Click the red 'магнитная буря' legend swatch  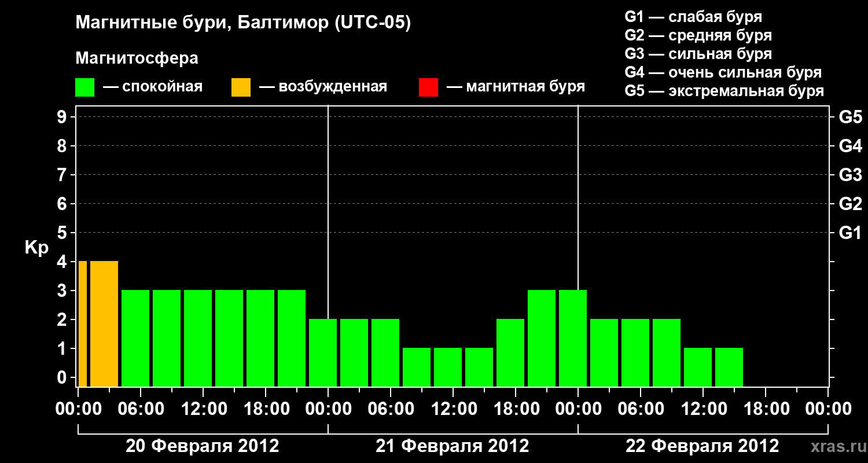[428, 87]
